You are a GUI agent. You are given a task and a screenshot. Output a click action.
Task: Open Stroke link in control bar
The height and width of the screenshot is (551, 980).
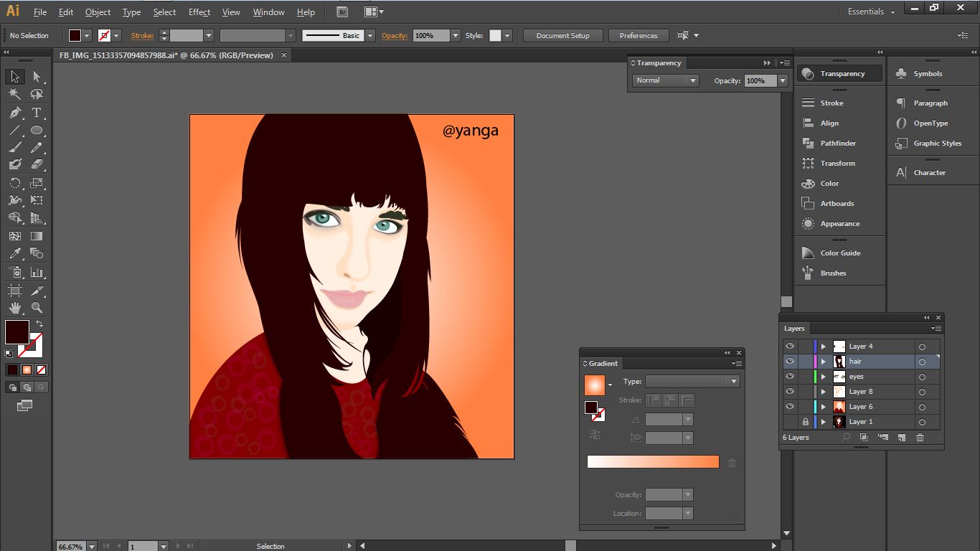(x=142, y=35)
